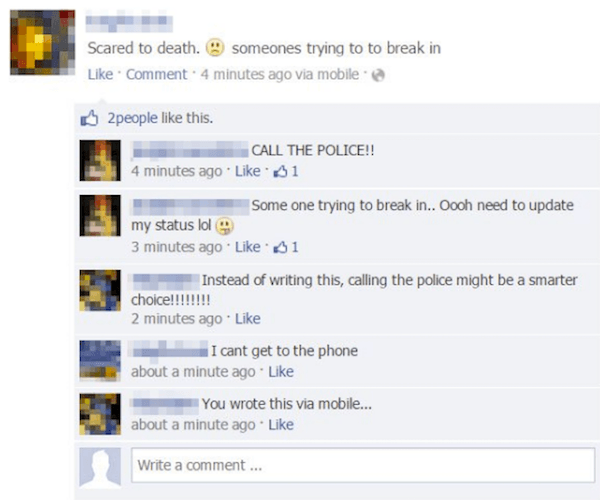
Task: Click the Comment link under the main post
Action: point(157,74)
